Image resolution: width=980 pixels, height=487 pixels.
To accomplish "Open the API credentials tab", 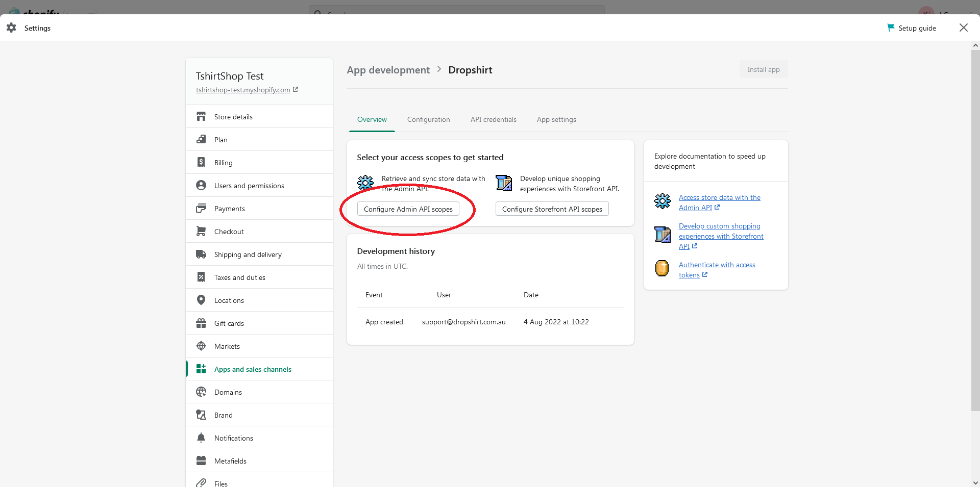I will coord(494,120).
